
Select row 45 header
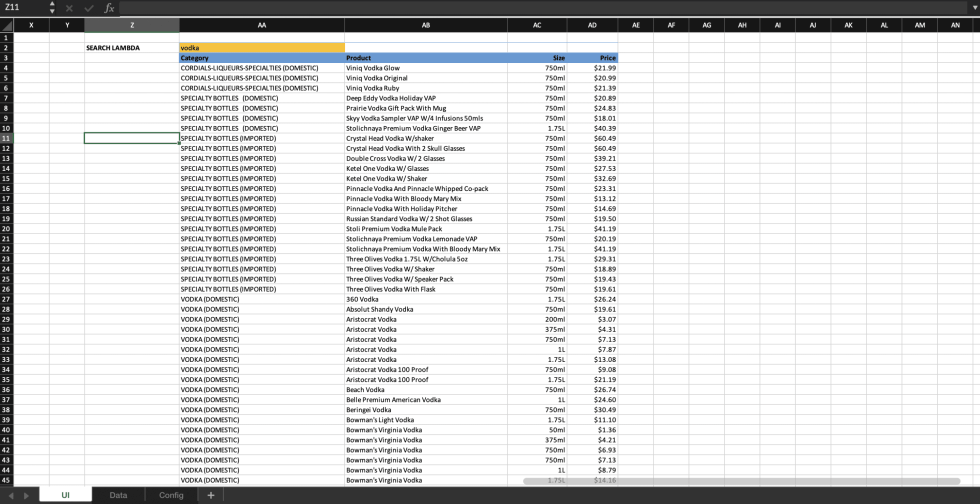[x=6, y=480]
